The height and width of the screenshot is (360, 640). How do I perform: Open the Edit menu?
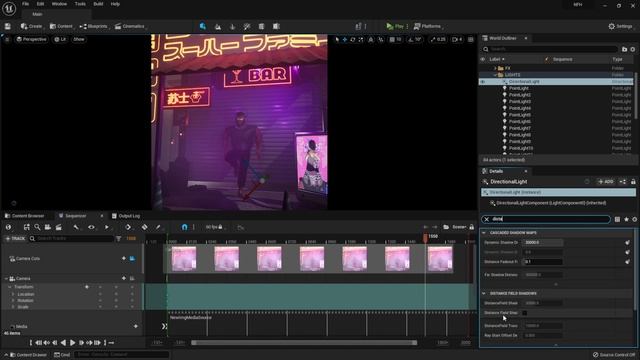pyautogui.click(x=40, y=4)
